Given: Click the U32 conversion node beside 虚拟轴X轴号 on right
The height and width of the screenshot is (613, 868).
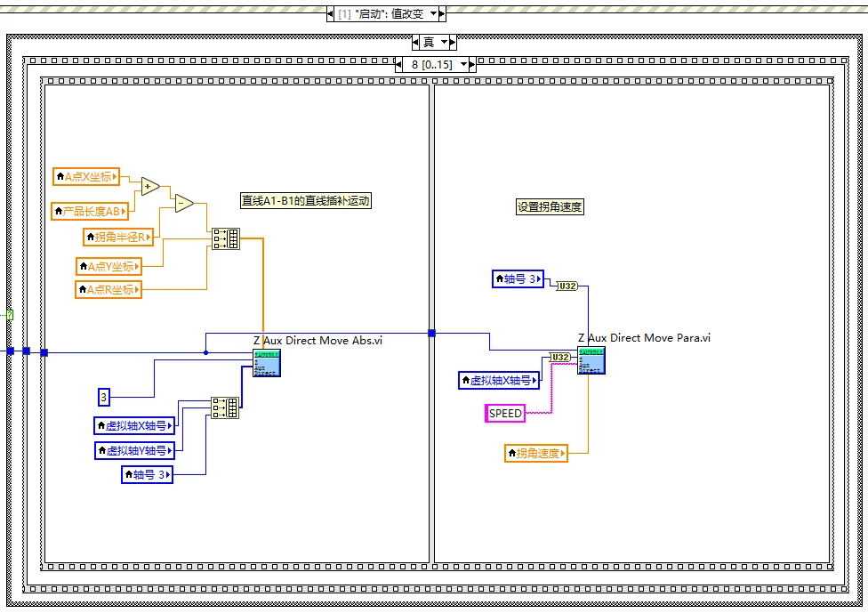Looking at the screenshot, I should pos(560,357).
